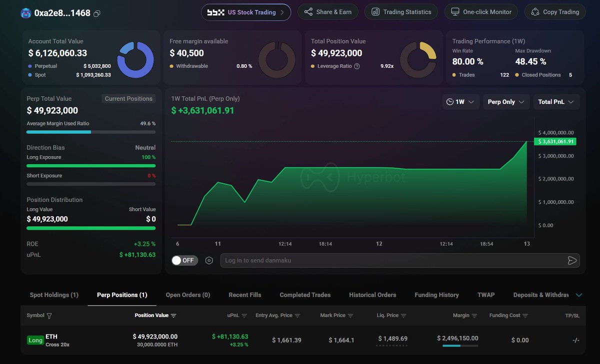Click the Long tag on ETH row
600x364 pixels.
(35, 341)
